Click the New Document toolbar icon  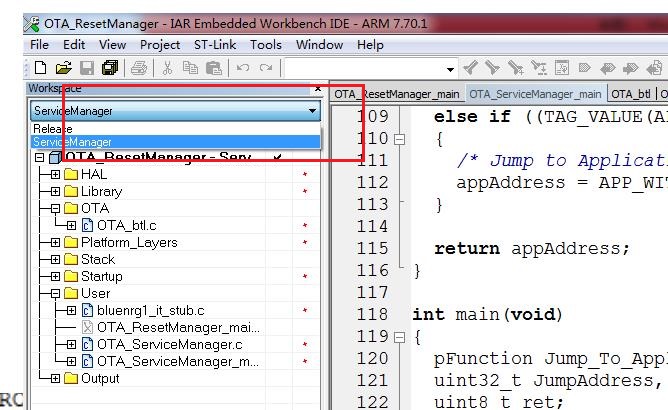pos(40,68)
